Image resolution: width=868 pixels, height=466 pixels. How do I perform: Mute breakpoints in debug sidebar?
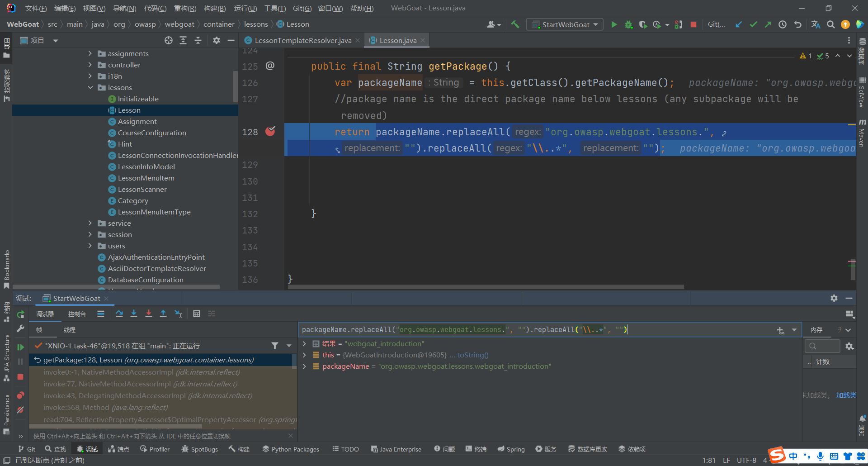20,410
